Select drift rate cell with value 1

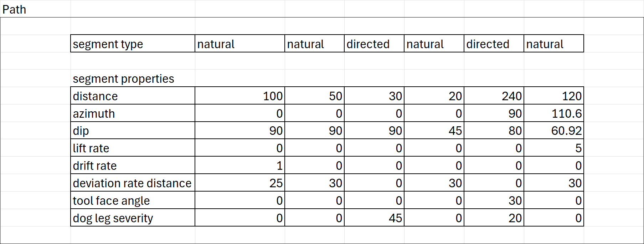pyautogui.click(x=240, y=165)
